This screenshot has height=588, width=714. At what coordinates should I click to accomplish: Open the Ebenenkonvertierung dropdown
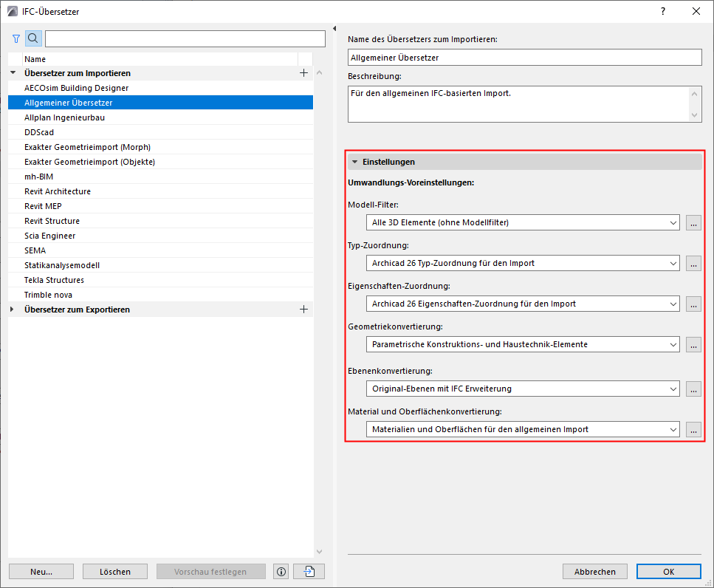pos(523,389)
